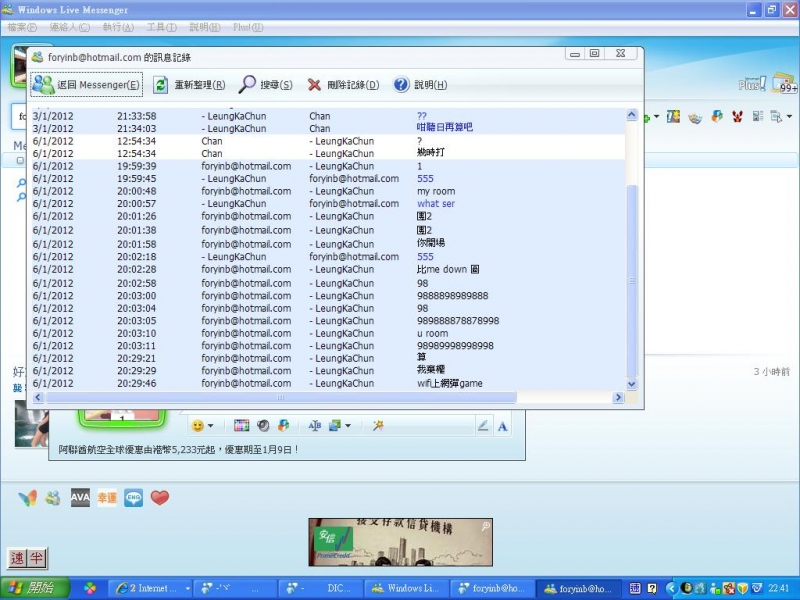Click the red heart icon in bottom bar

tap(160, 497)
